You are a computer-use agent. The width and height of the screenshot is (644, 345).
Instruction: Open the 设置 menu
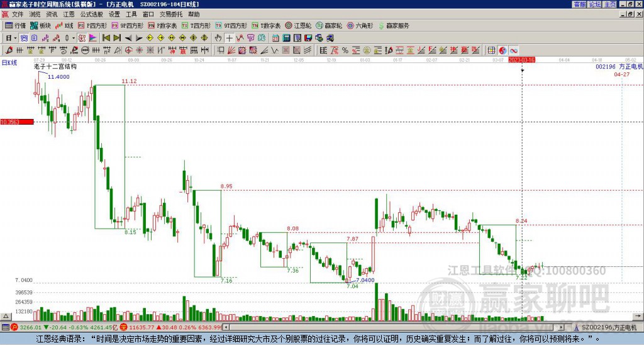114,14
